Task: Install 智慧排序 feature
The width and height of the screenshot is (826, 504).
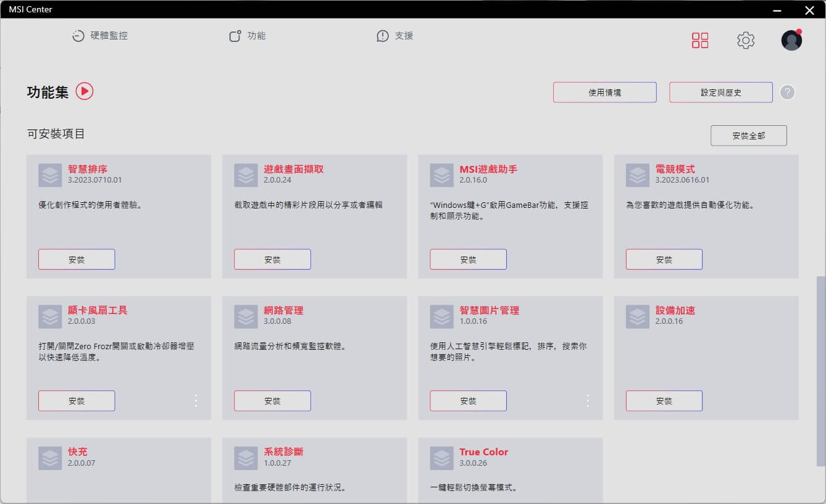Action: coord(77,260)
